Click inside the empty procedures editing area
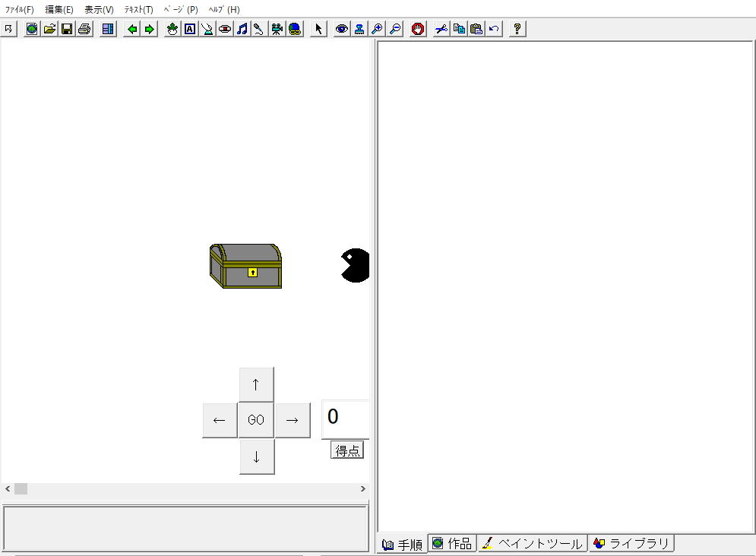The image size is (756, 556). (x=565, y=287)
